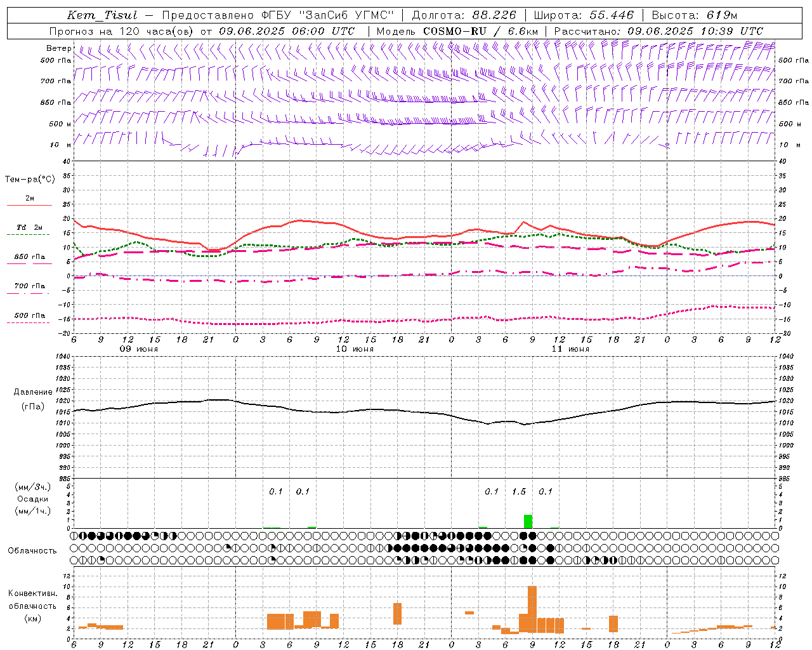Screen dimensions: 812x650
Task: Click the (мм/3ч.) precipitation unit label
Action: point(33,487)
